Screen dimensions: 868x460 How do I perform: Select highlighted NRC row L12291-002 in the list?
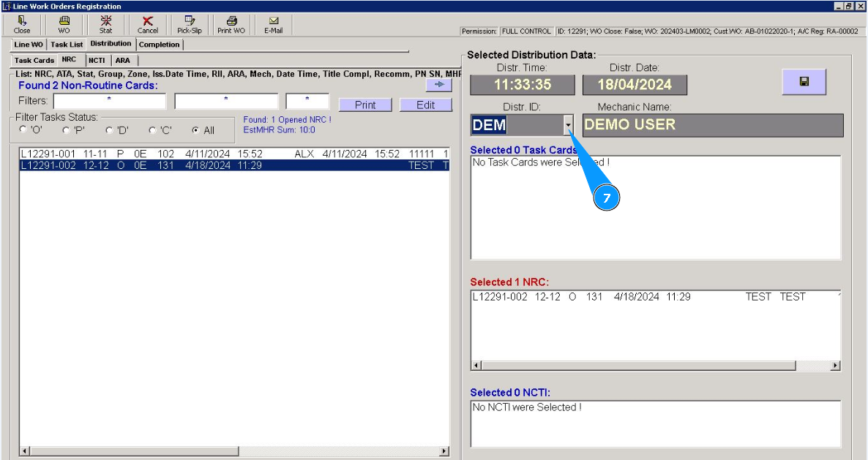pos(234,165)
